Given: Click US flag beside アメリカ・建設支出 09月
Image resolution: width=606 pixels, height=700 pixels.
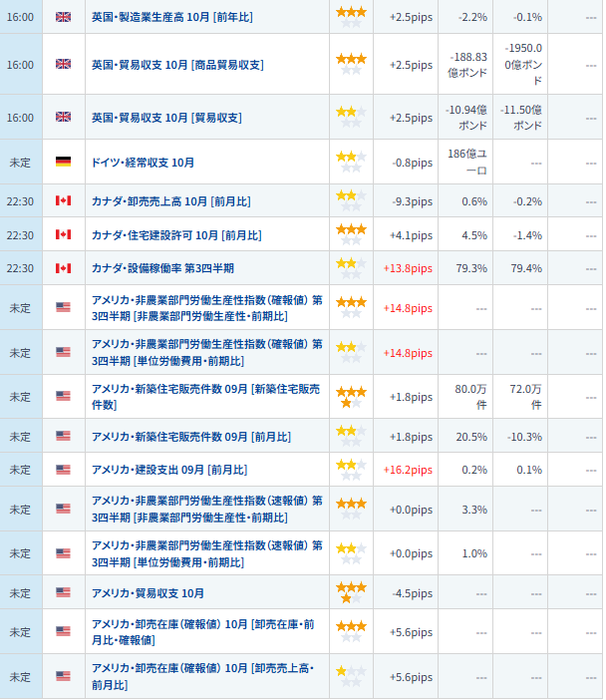Looking at the screenshot, I should pyautogui.click(x=63, y=470).
